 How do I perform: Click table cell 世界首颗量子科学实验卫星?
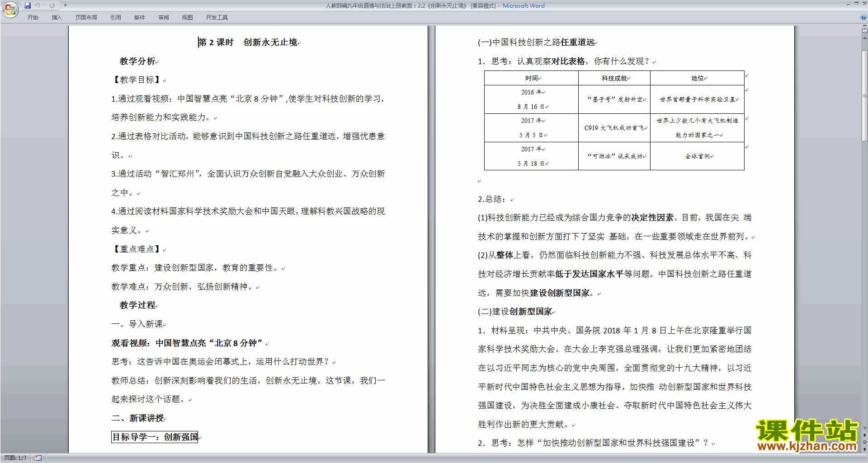point(698,99)
